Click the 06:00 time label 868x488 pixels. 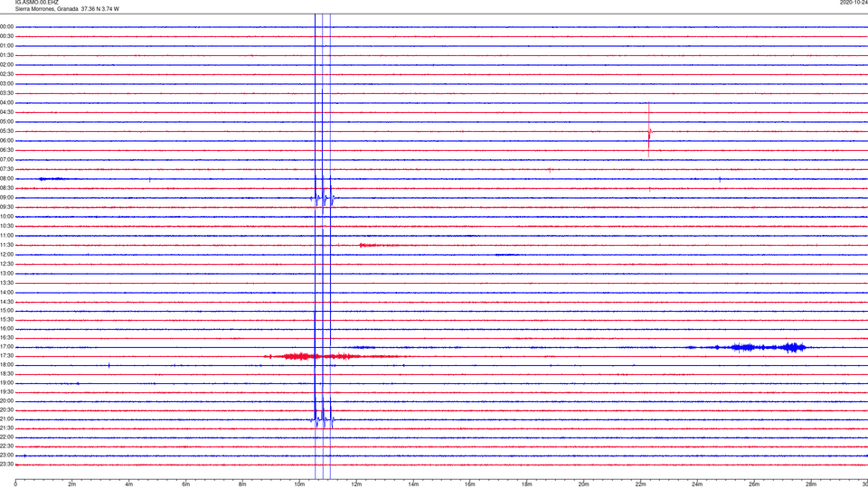[x=6, y=140]
